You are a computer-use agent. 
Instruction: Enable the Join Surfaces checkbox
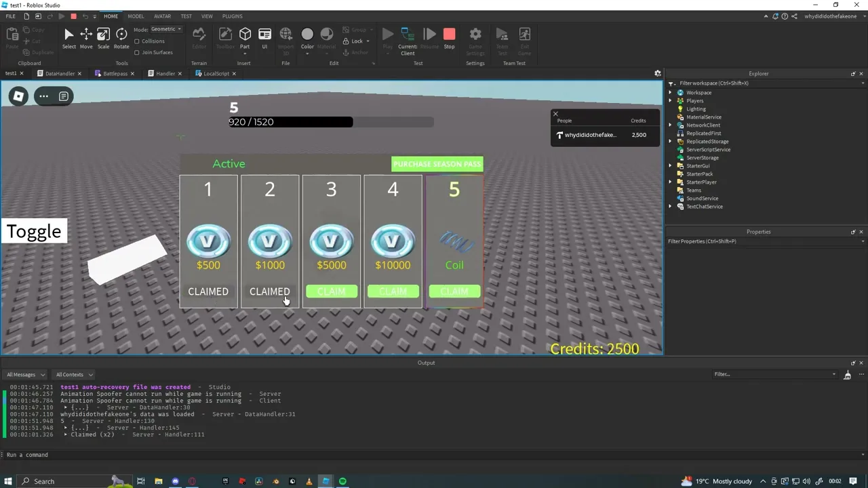(x=137, y=52)
